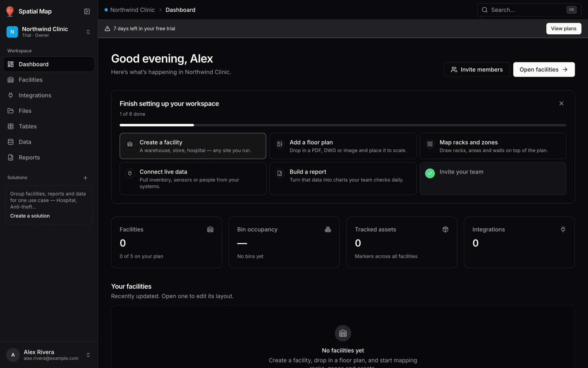Click the green Invite your team checkmark
588x368 pixels.
click(430, 173)
